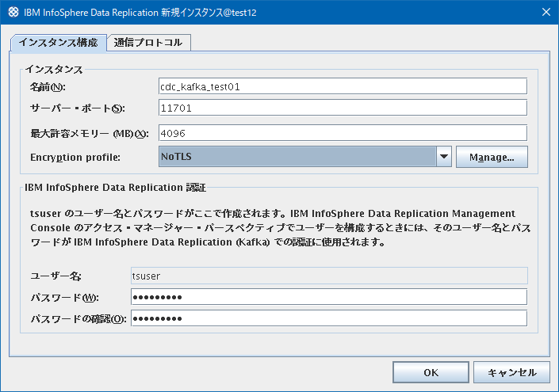Open the 通信プロトコル tab

pos(148,43)
